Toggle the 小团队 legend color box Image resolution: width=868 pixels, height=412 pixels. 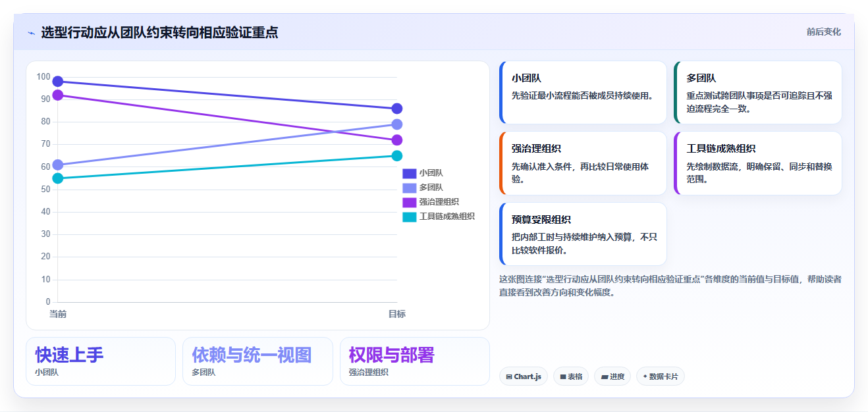pos(409,173)
